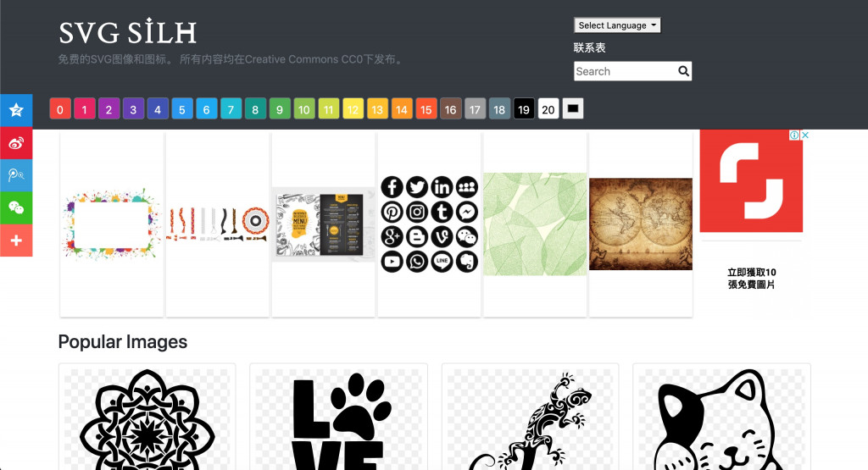Open the green leaves pattern thumbnail
Image resolution: width=868 pixels, height=470 pixels.
(x=535, y=224)
